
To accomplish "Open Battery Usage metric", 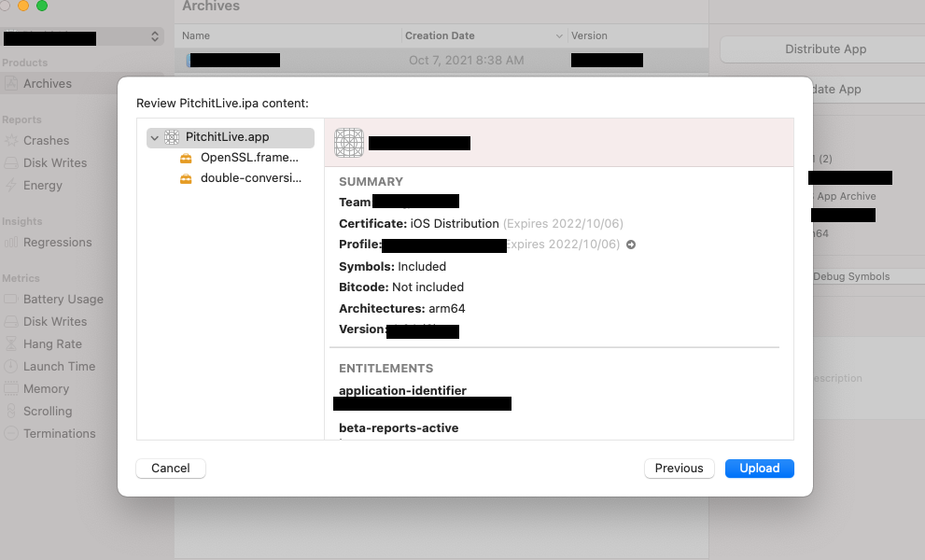I will pos(63,300).
